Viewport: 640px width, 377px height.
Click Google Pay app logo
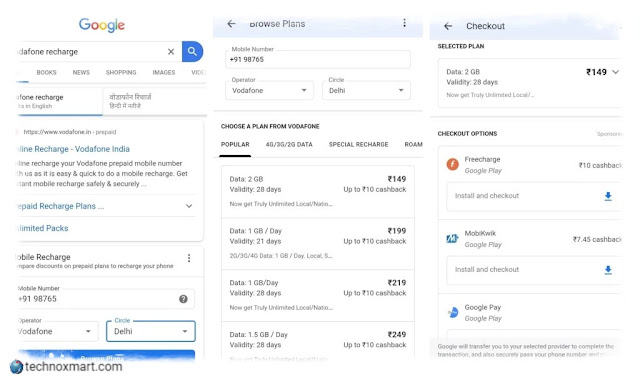(453, 313)
